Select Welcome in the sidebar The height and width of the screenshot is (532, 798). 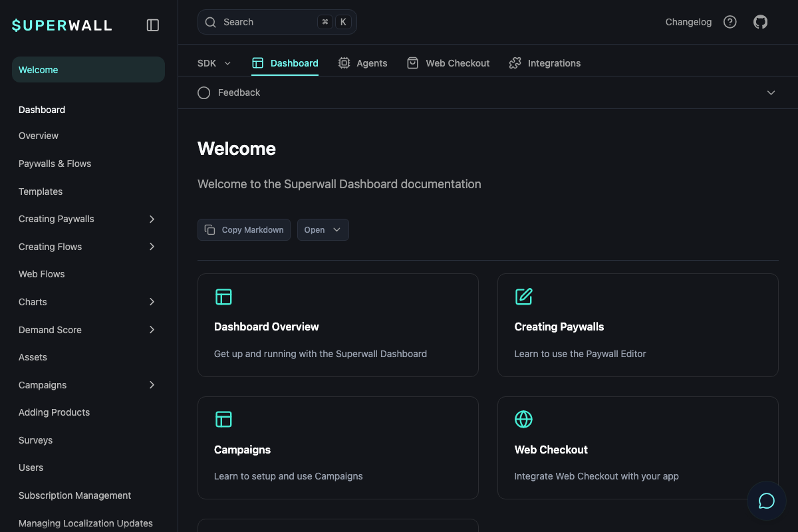tap(88, 70)
